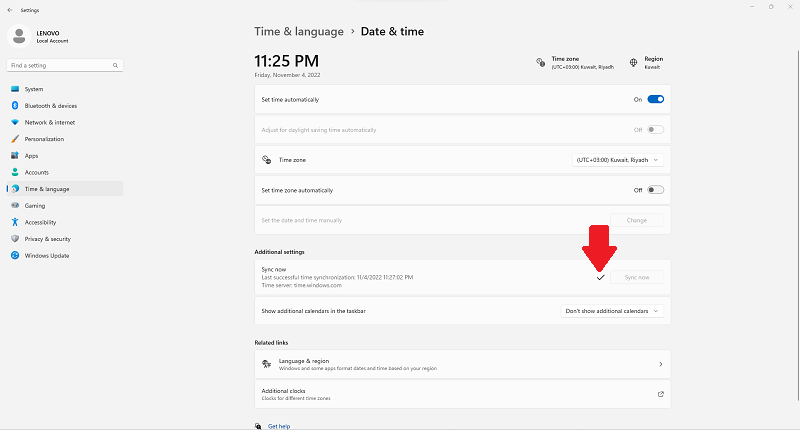This screenshot has width=800, height=430.
Task: Click Time & language breadcrumb link
Action: coord(297,32)
